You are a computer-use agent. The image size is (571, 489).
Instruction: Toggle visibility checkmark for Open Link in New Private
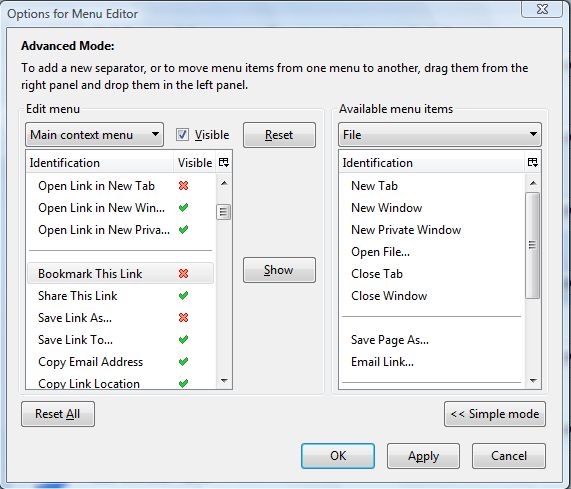pyautogui.click(x=184, y=230)
